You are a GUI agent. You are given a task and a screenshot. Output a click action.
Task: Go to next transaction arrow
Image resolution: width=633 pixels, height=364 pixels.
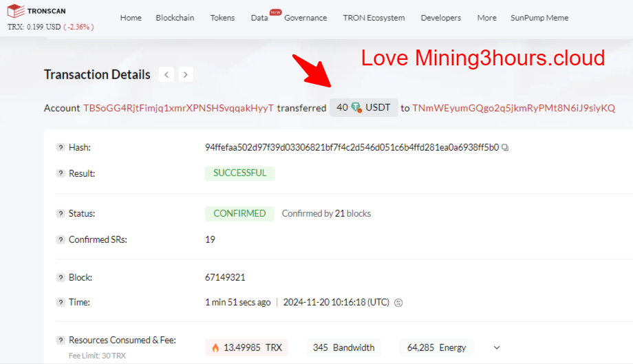(186, 74)
